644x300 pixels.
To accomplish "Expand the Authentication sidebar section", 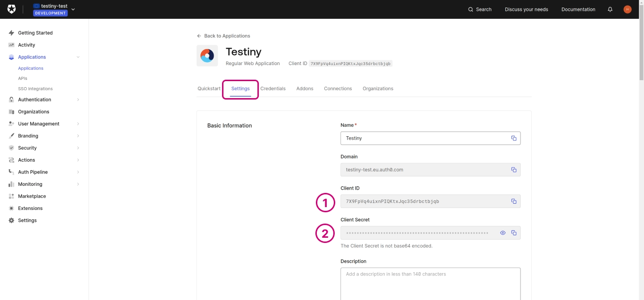I will pyautogui.click(x=78, y=100).
